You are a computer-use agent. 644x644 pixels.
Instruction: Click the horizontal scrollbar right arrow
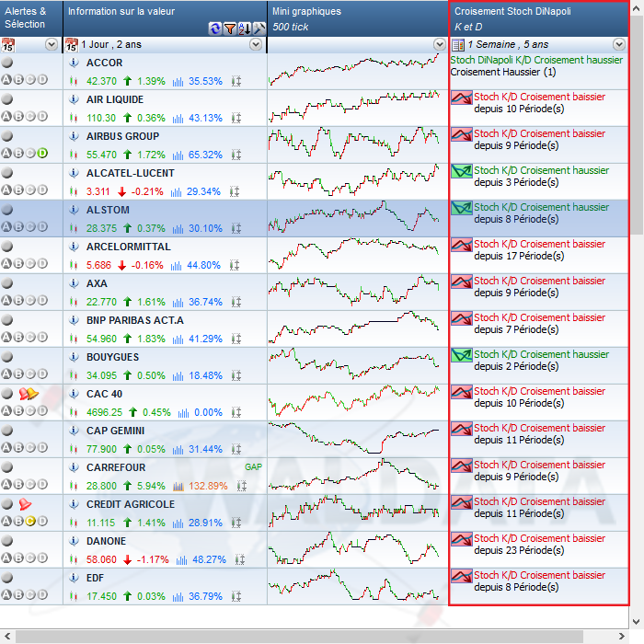pyautogui.click(x=622, y=637)
